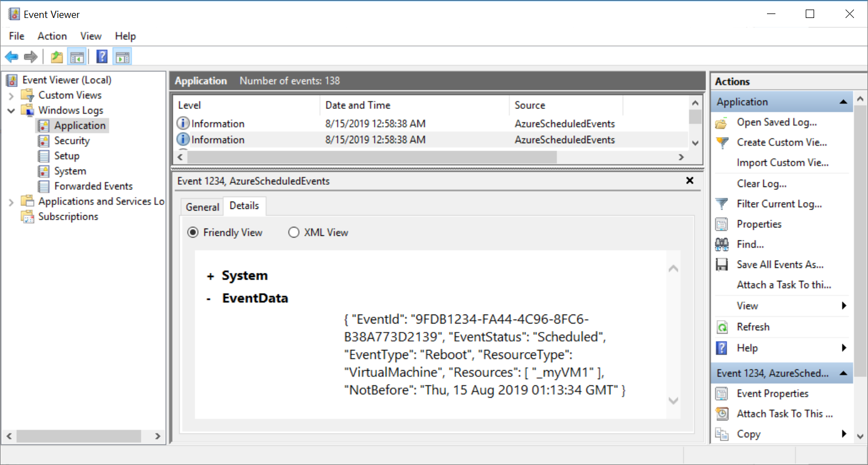868x465 pixels.
Task: Toggle the Show/Hide Console Tree icon
Action: click(x=77, y=57)
